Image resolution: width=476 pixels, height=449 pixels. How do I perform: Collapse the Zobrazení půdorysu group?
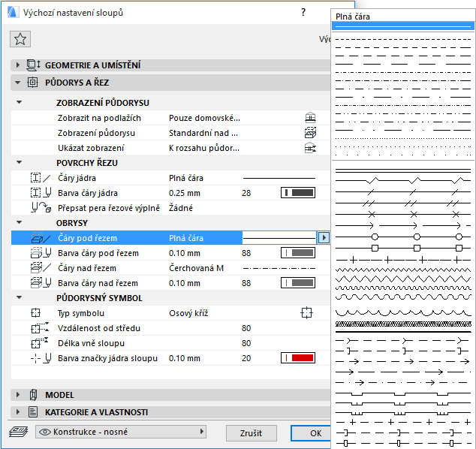coord(19,102)
